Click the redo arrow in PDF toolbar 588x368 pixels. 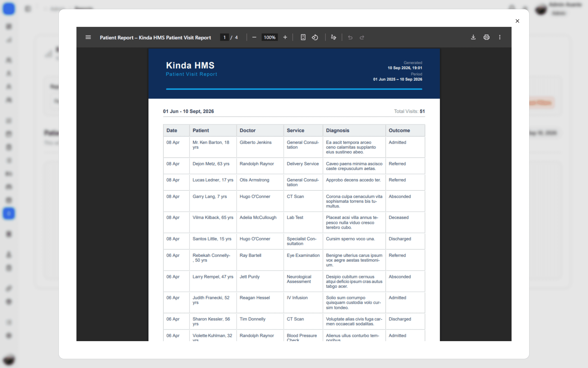click(362, 37)
